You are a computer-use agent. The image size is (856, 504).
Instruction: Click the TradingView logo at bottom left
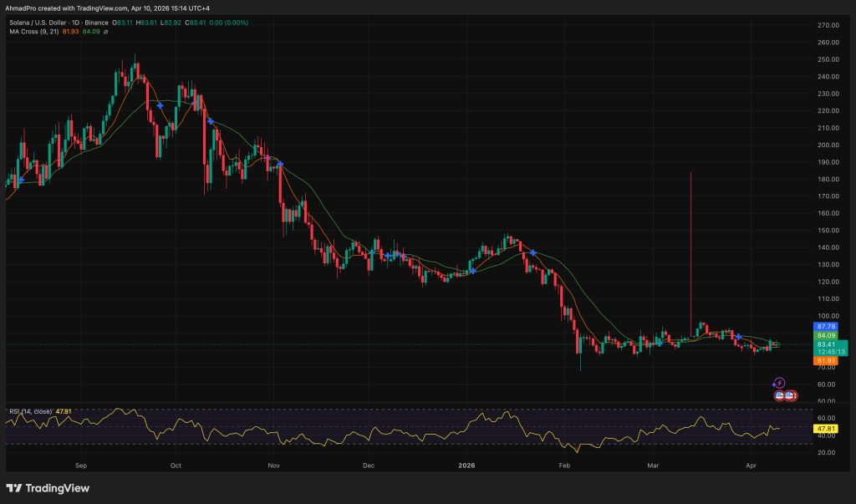point(48,488)
